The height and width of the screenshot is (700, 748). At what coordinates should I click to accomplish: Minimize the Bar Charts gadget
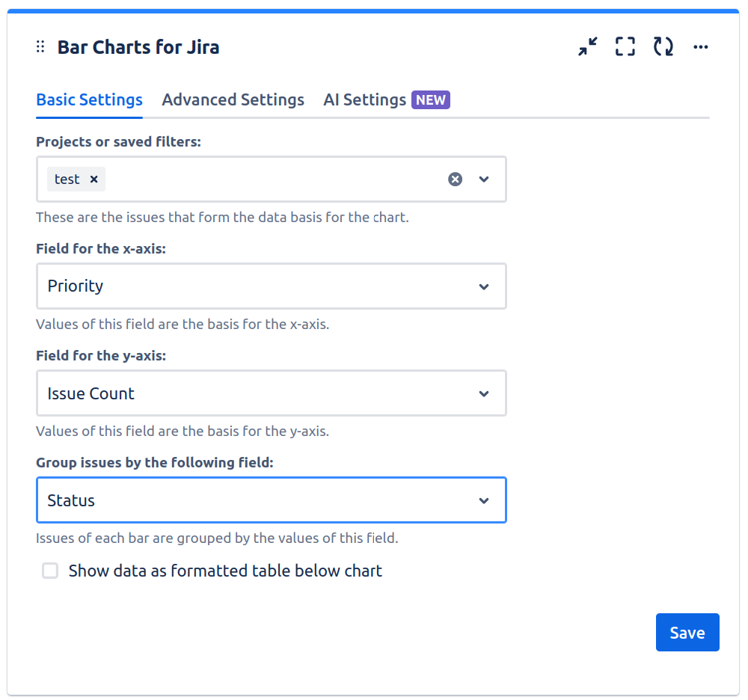588,47
